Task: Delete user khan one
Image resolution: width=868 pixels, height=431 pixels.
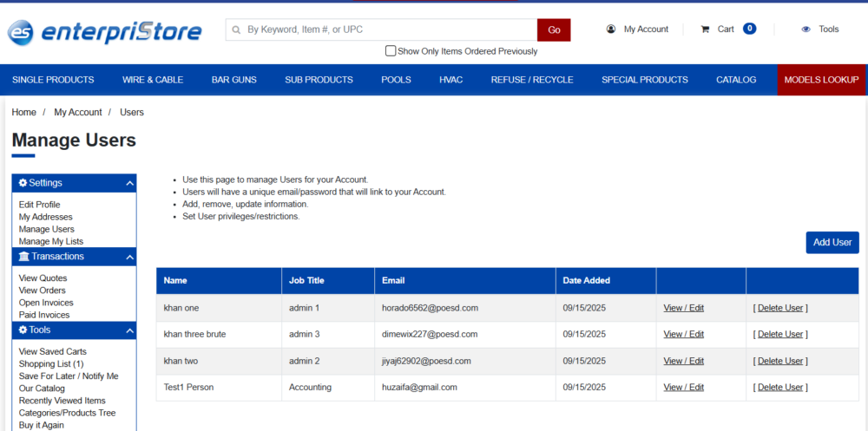Action: (780, 308)
